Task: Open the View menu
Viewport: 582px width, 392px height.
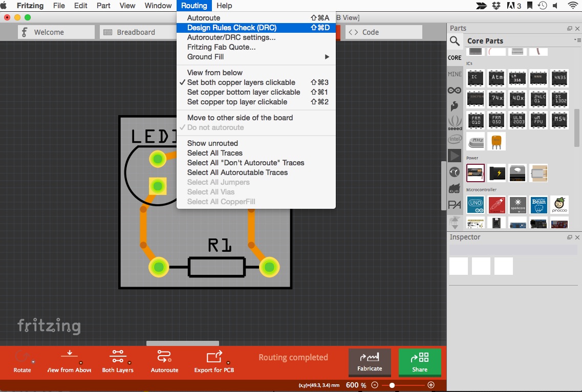Action: pyautogui.click(x=127, y=6)
